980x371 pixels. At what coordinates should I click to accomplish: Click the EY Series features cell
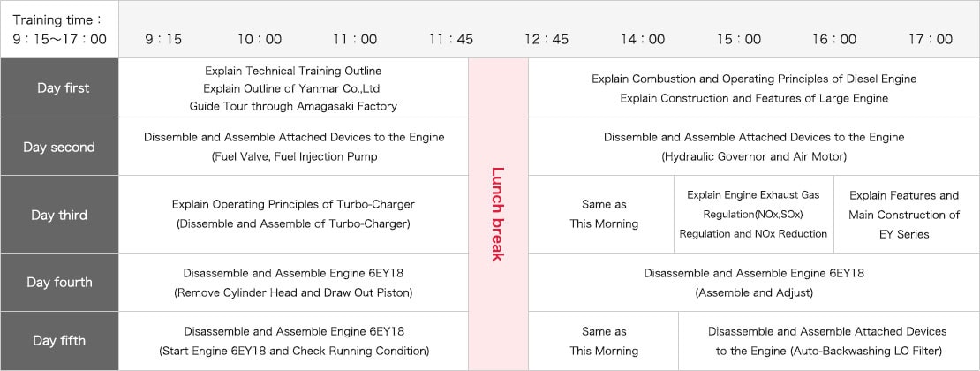pos(904,215)
